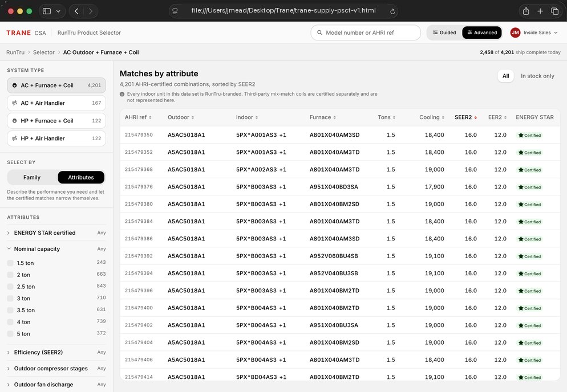
Task: Expand the Efficiency (SEER2) attribute
Action: (56, 352)
